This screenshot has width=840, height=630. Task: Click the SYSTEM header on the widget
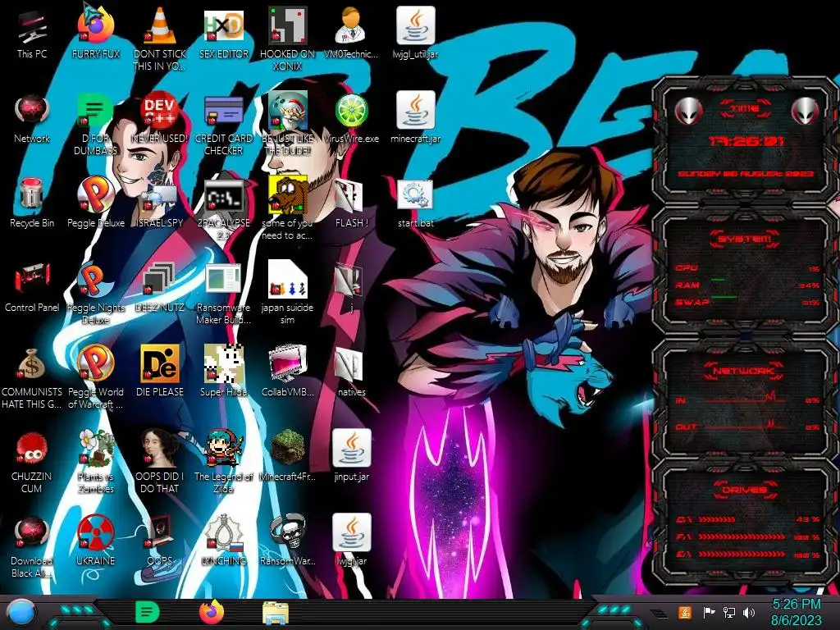(x=745, y=239)
